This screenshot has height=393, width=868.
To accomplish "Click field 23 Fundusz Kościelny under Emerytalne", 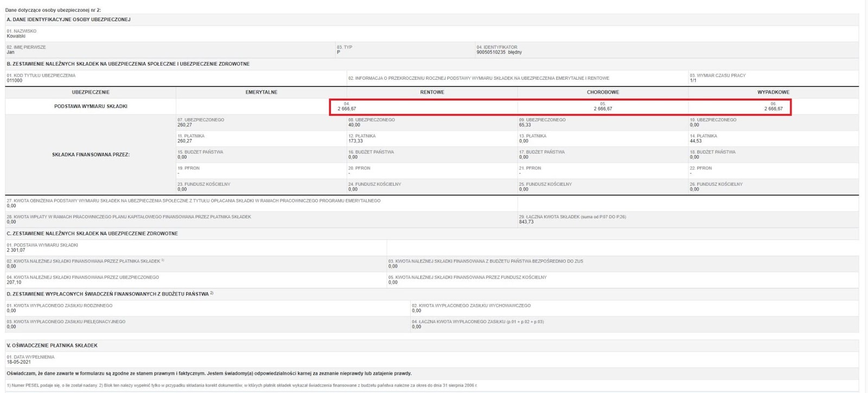I will click(x=261, y=187).
